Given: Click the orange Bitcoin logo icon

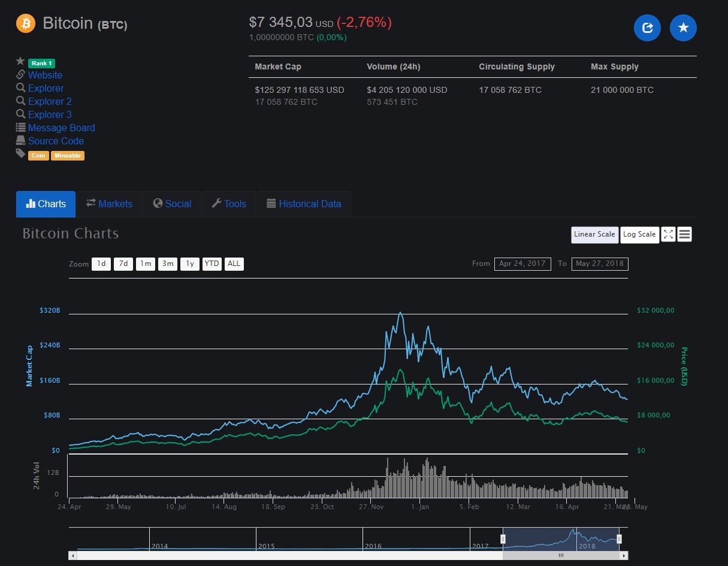Looking at the screenshot, I should coord(26,23).
